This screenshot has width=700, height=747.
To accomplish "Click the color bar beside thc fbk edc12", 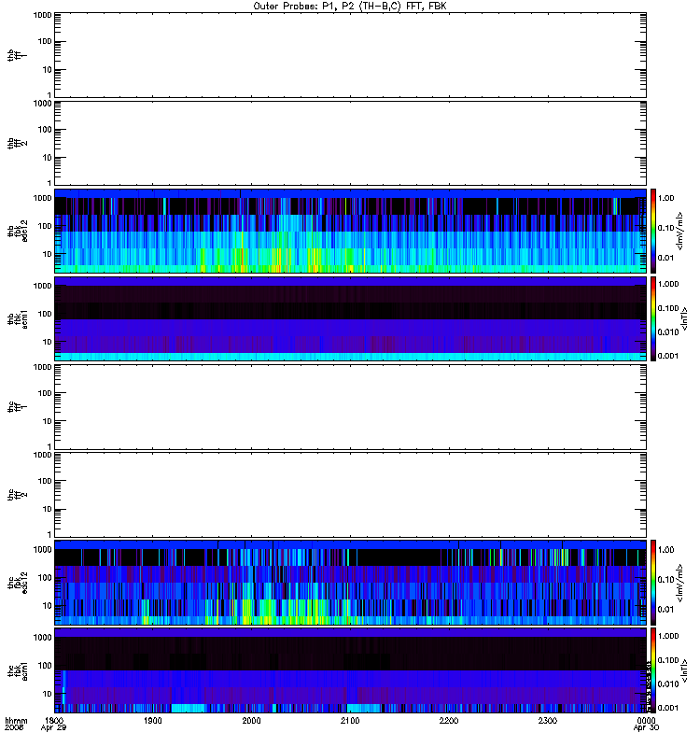I will point(653,583).
